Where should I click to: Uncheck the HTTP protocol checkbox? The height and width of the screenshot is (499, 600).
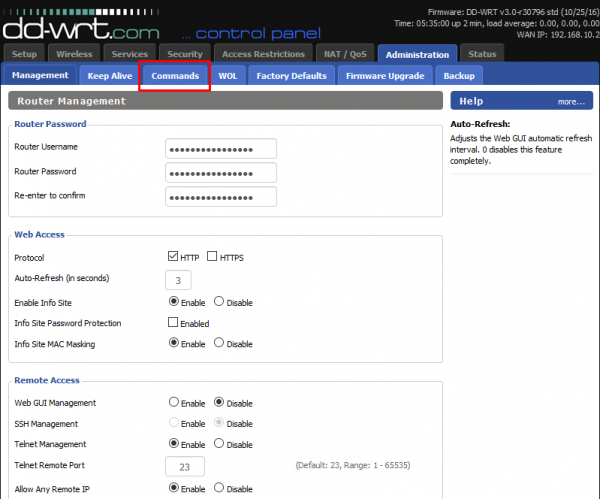pos(173,256)
